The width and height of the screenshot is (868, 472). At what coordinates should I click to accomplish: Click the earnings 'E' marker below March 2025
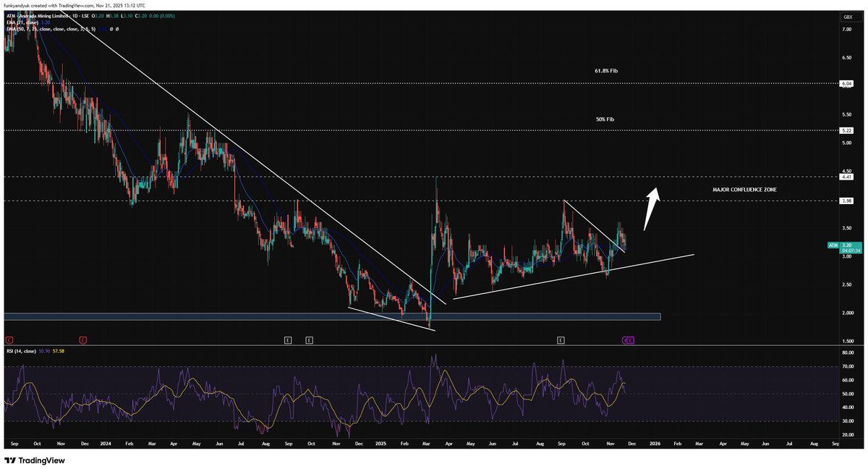(287, 339)
